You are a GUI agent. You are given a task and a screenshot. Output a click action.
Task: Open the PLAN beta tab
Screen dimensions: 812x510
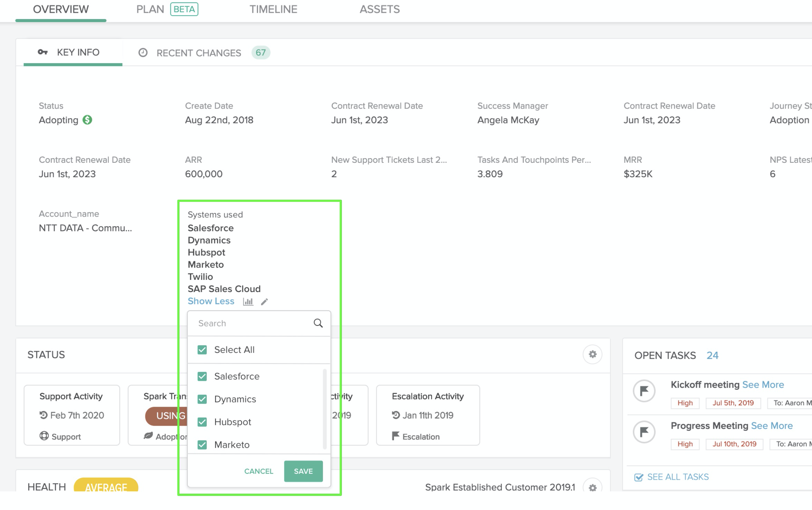click(167, 9)
